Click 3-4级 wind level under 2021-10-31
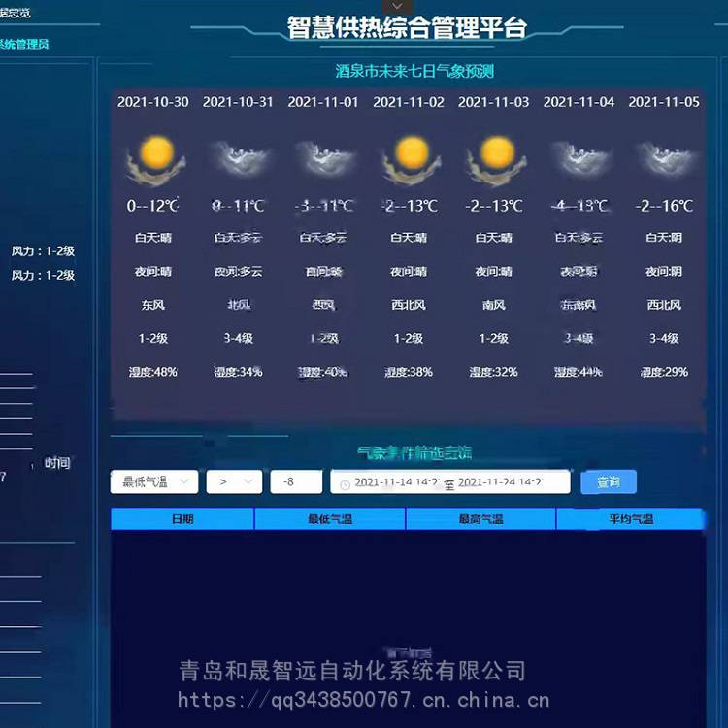728x728 pixels. click(238, 338)
